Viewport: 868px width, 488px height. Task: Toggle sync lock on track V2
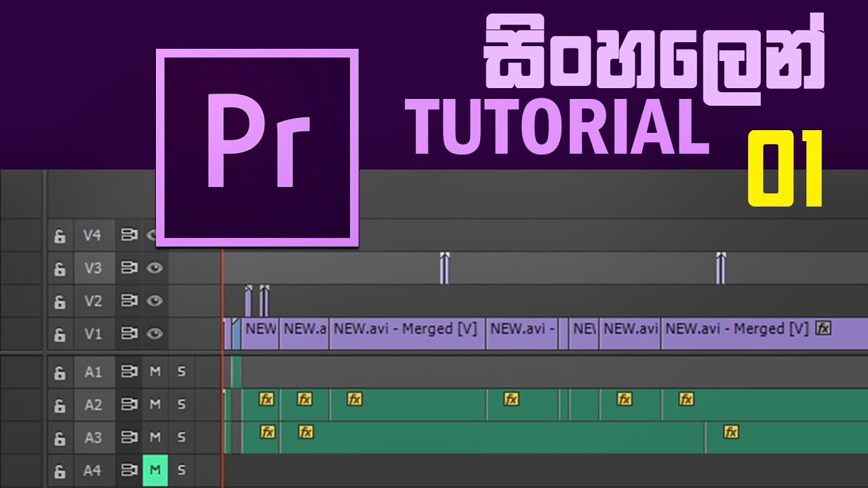(128, 300)
